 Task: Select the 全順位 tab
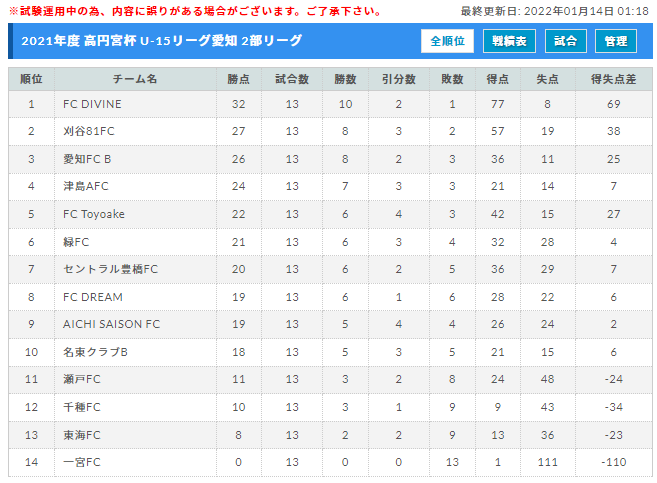point(447,41)
